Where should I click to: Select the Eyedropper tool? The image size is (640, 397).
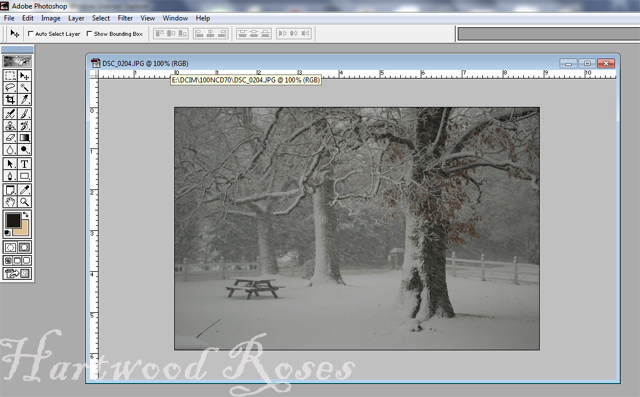pyautogui.click(x=24, y=190)
